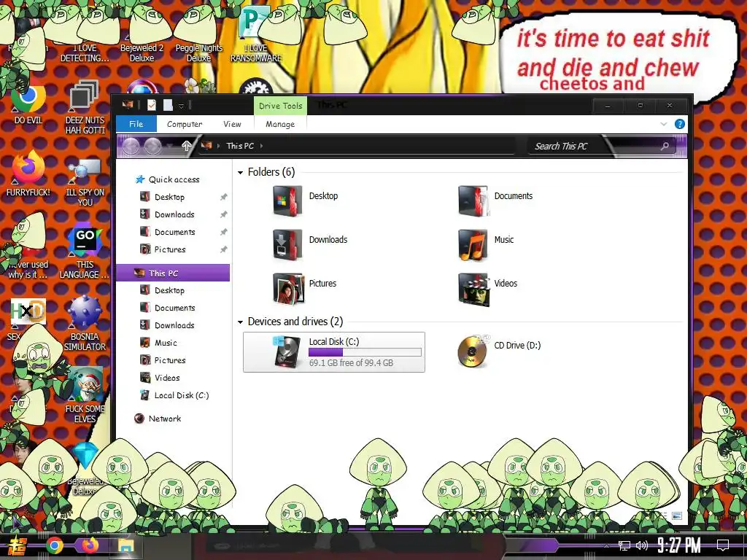The image size is (747, 560).
Task: Open the HxD hex editor desktop icon
Action: coord(28,312)
